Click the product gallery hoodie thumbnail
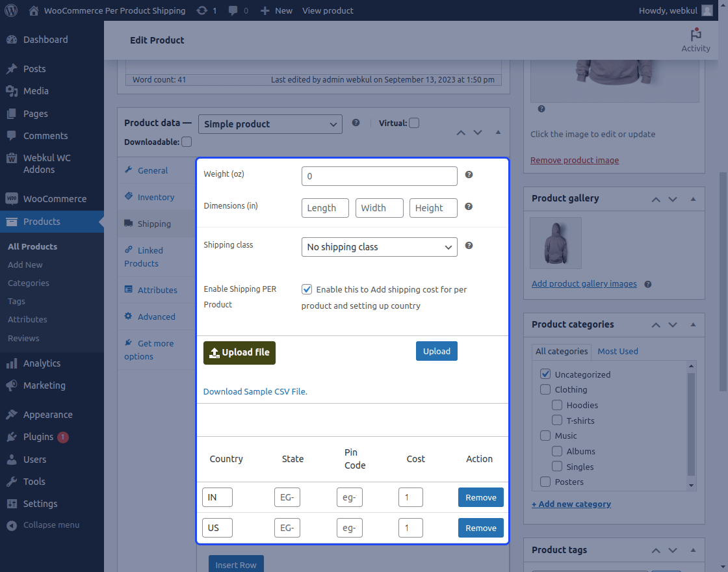This screenshot has height=572, width=728. [555, 242]
